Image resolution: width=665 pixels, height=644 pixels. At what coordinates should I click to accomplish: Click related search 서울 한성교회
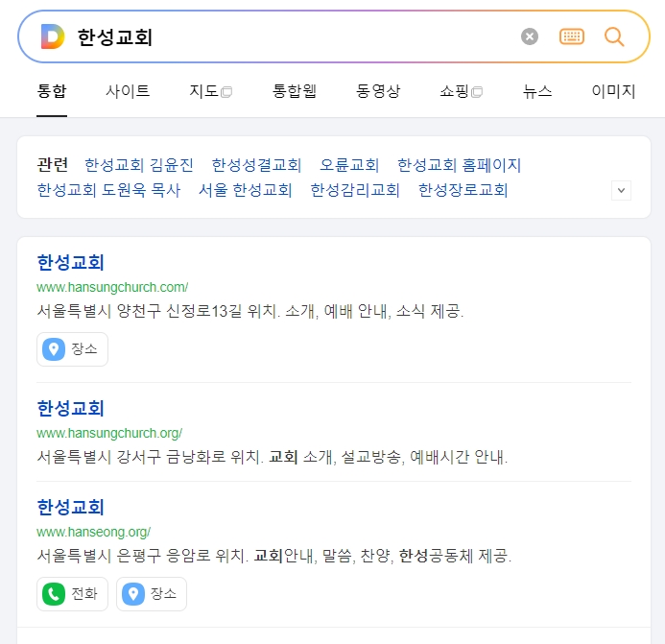(245, 190)
